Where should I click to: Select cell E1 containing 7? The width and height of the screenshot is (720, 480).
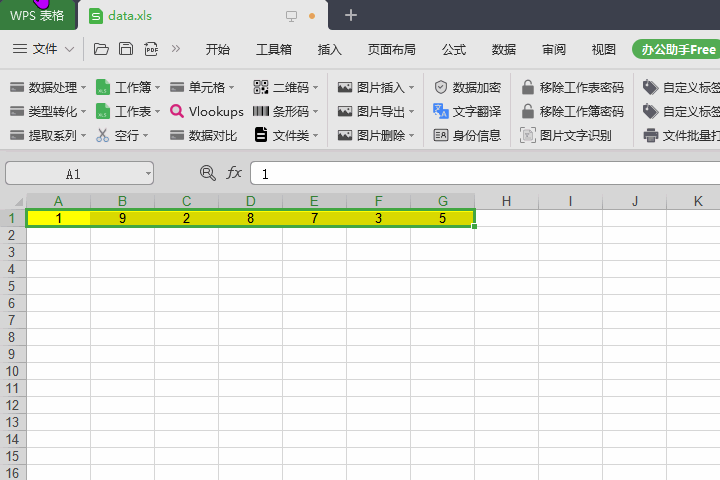pos(315,218)
